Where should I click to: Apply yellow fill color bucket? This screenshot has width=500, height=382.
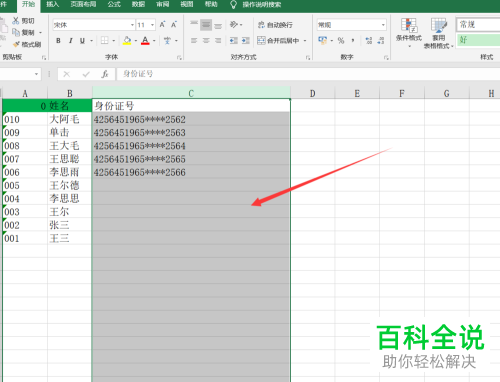coord(127,41)
